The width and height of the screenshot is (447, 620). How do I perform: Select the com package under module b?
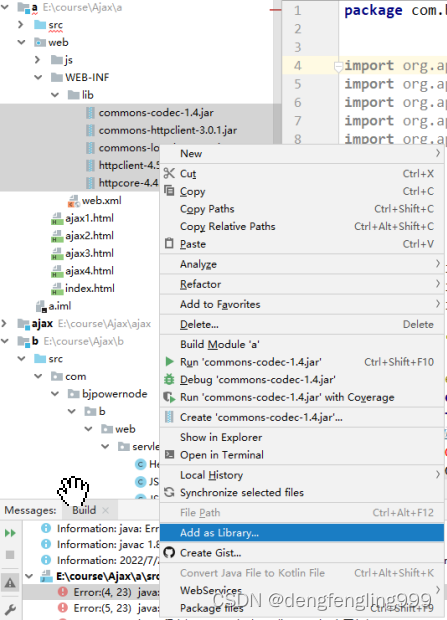click(76, 376)
